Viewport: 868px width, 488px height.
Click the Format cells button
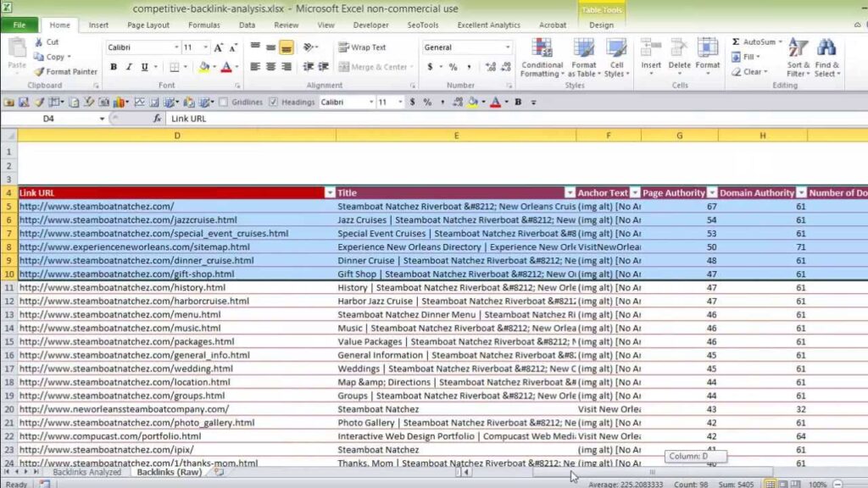708,58
